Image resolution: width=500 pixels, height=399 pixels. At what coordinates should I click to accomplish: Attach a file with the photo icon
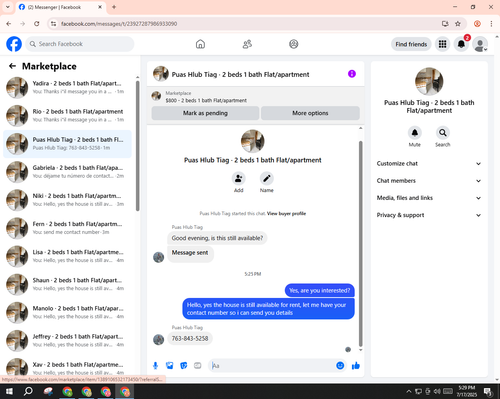[x=170, y=366]
